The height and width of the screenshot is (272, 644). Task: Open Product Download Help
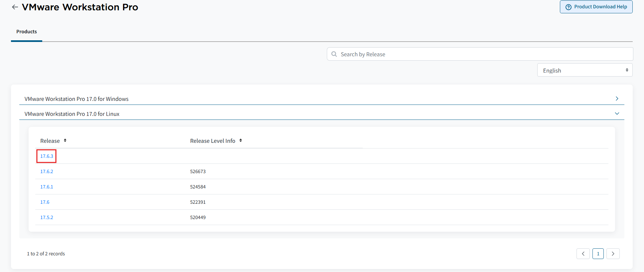coord(596,7)
